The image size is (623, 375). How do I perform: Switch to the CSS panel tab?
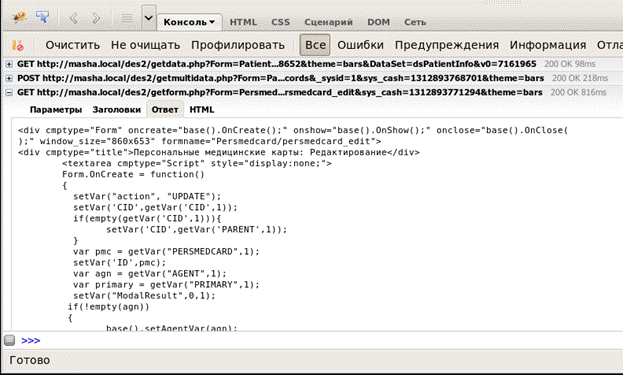pos(281,22)
